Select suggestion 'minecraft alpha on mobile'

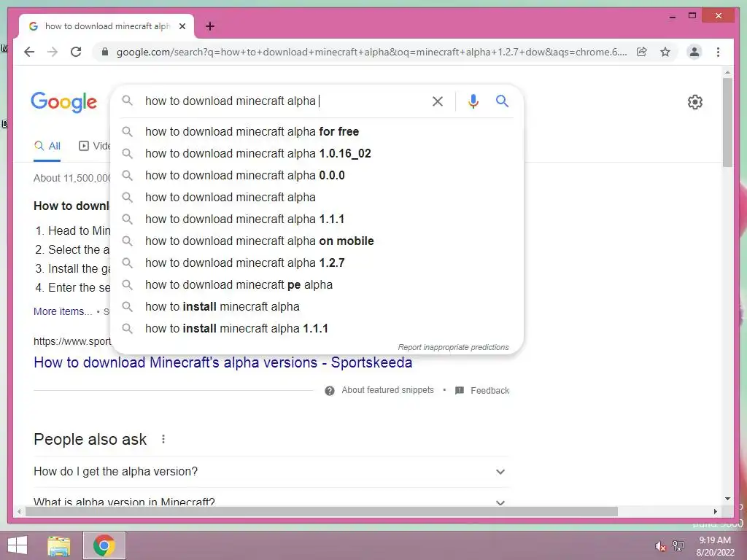click(317, 241)
